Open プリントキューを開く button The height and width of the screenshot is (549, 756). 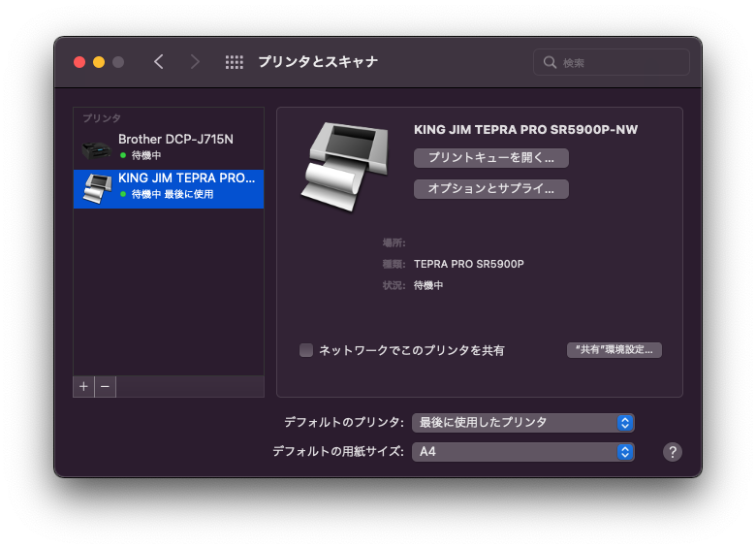[490, 158]
